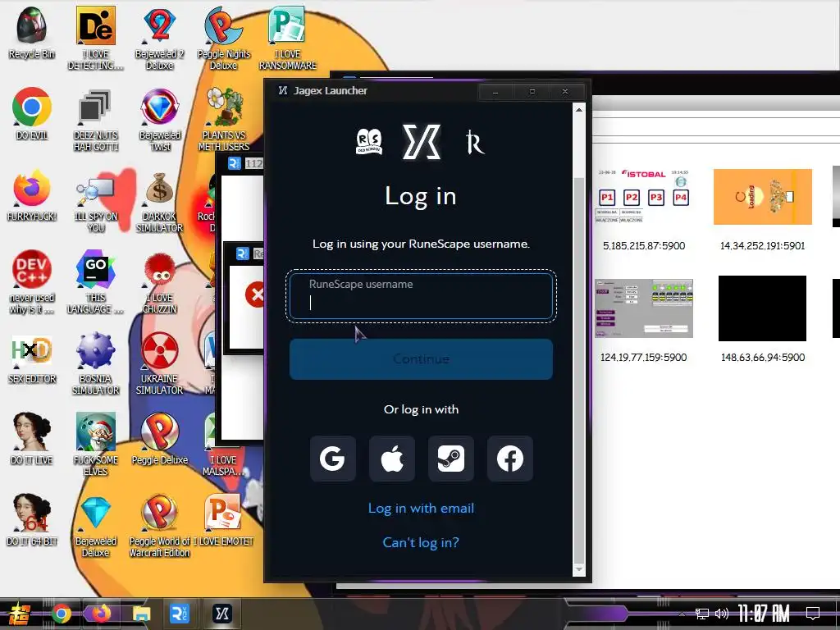The height and width of the screenshot is (630, 840).
Task: Open UKRAINE SIMULATOR radiation icon
Action: click(x=159, y=363)
